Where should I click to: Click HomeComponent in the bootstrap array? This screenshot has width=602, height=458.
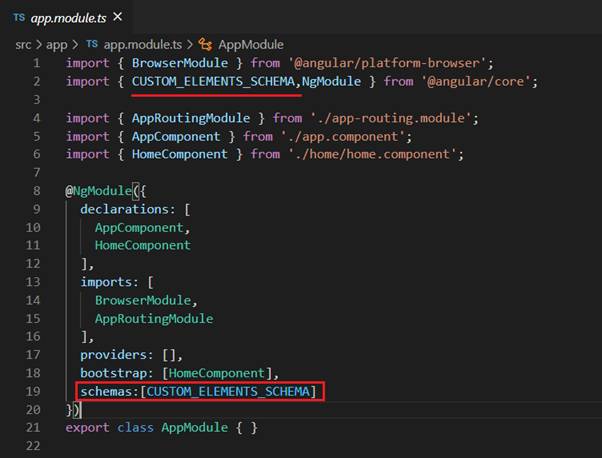coord(217,373)
